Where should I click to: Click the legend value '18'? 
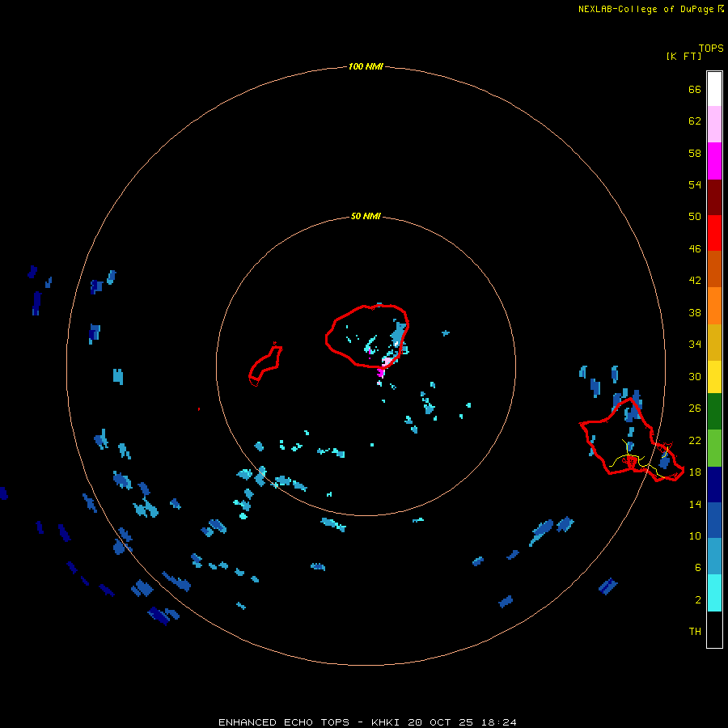pyautogui.click(x=695, y=472)
